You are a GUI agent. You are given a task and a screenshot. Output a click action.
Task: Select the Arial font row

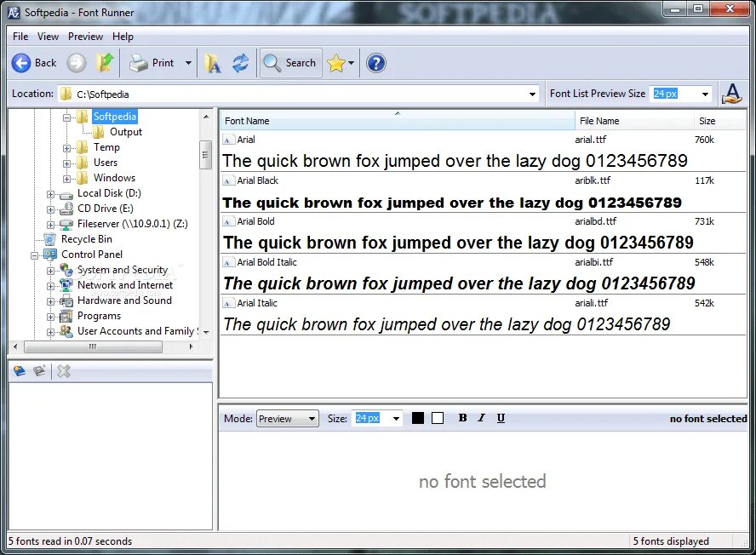483,151
